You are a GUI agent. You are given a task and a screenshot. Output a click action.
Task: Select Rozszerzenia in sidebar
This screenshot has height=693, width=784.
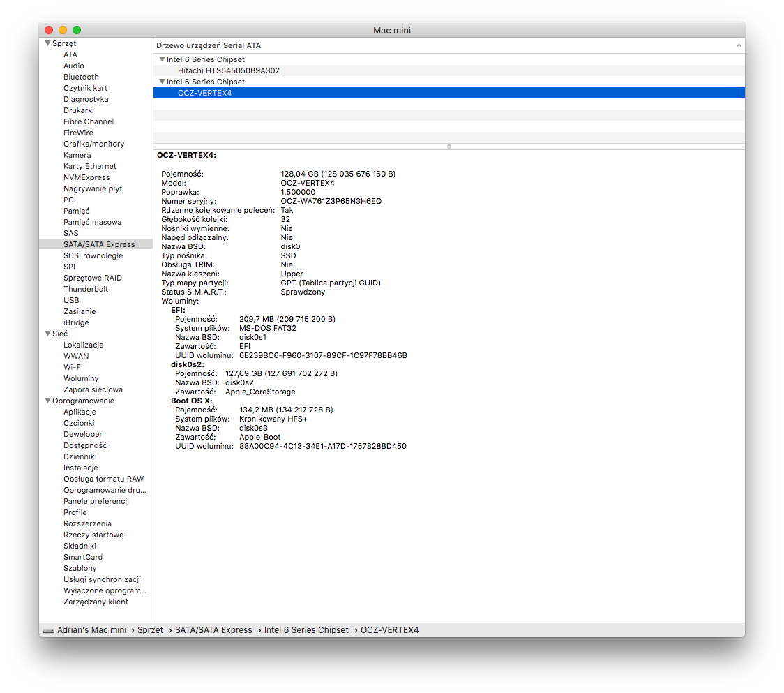tap(87, 523)
